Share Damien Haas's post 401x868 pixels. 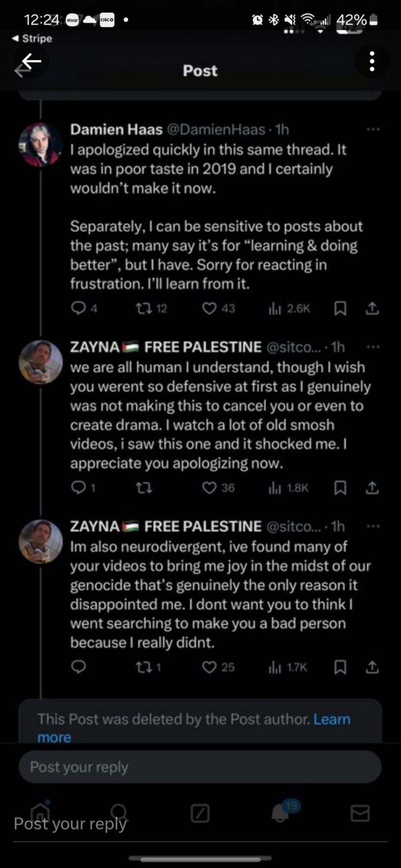pos(372,308)
